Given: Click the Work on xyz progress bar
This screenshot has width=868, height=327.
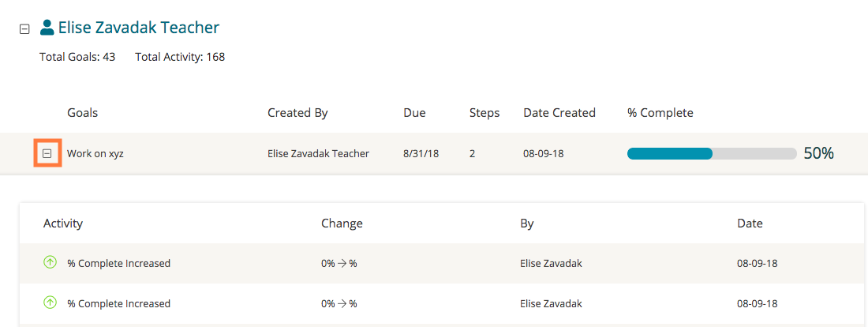Looking at the screenshot, I should click(x=711, y=154).
